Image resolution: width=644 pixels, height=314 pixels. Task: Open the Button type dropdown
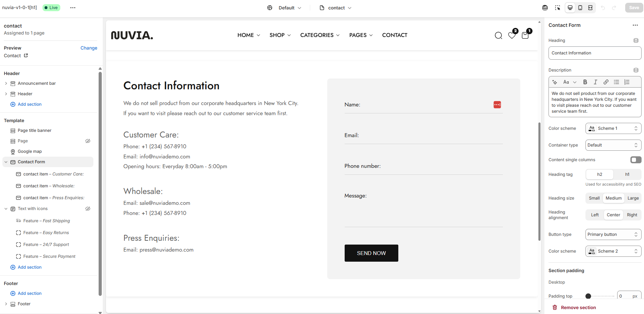coord(613,234)
